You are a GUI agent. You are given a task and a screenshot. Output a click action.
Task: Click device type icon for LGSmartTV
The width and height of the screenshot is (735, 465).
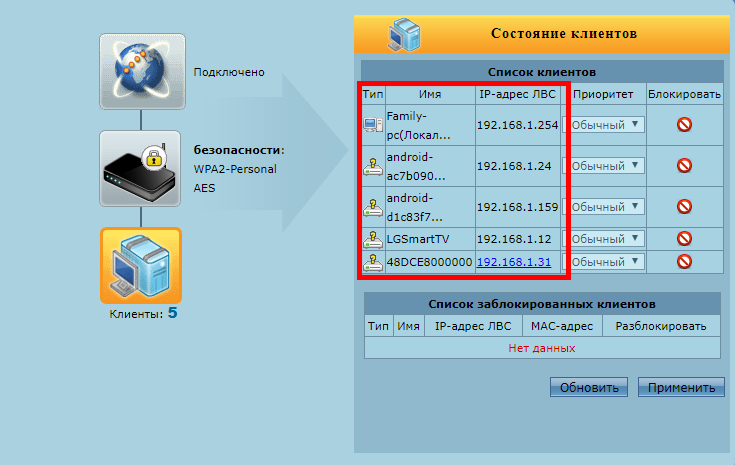tap(373, 239)
